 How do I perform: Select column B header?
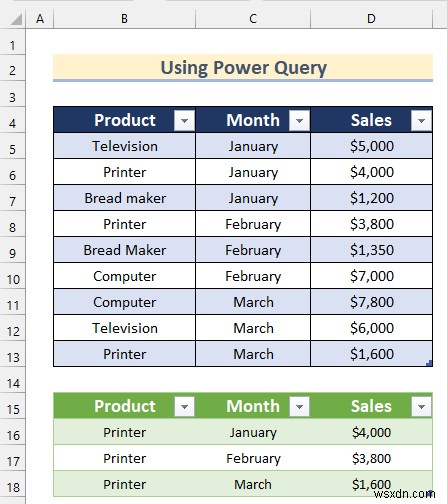click(124, 19)
